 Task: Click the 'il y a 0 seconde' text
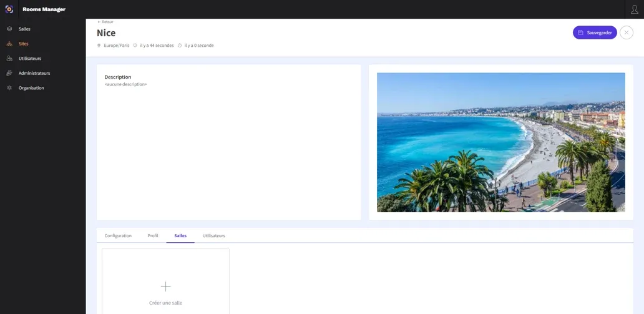click(199, 46)
